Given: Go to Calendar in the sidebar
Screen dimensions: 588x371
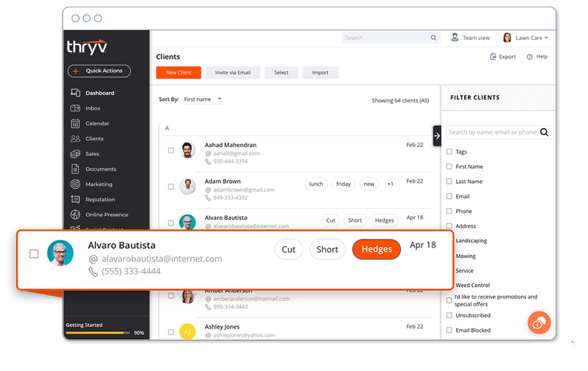Looking at the screenshot, I should coord(97,123).
